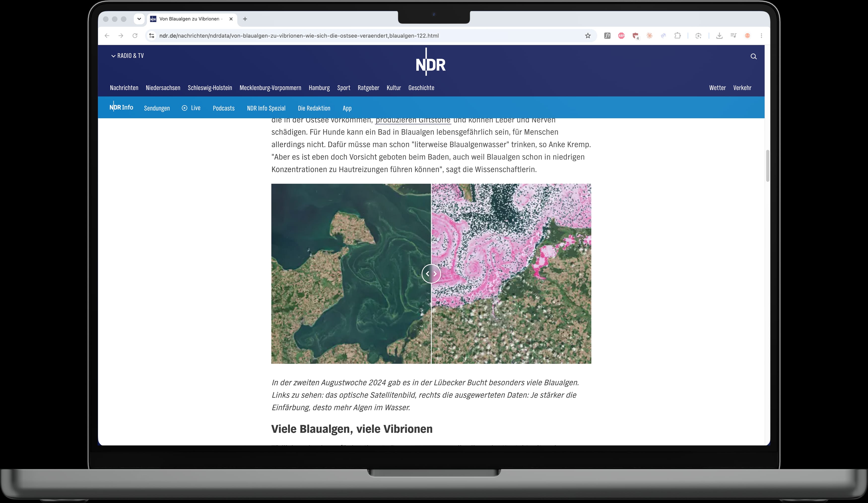Show browser downloads
The height and width of the screenshot is (503, 868).
pyautogui.click(x=719, y=36)
